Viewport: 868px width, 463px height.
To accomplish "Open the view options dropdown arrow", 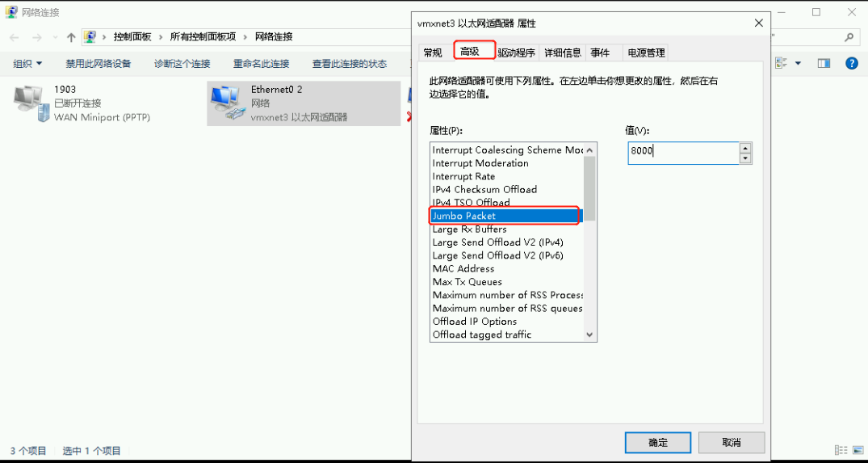I will click(x=798, y=63).
